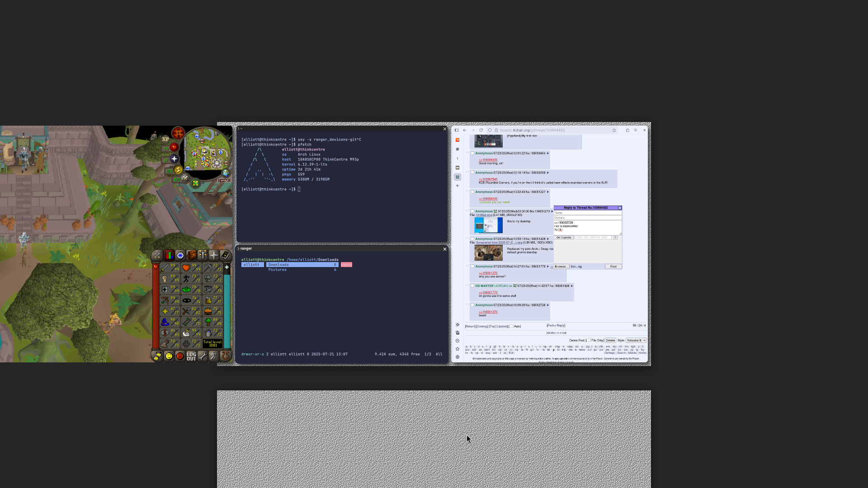Screen dimensions: 868x488
Task: Open the Music player tab in RuneScape
Action: [225, 356]
